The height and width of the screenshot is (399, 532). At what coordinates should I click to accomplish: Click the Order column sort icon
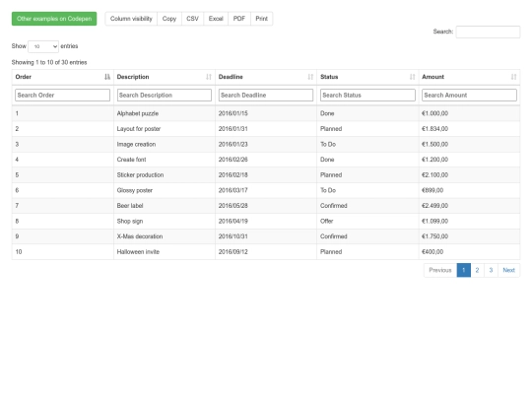(x=107, y=77)
